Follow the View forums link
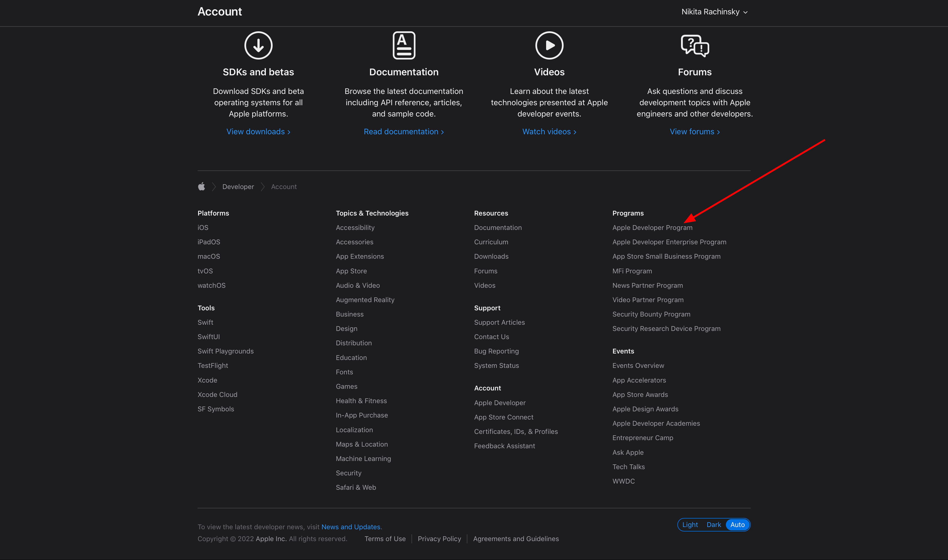948x560 pixels. coord(695,131)
